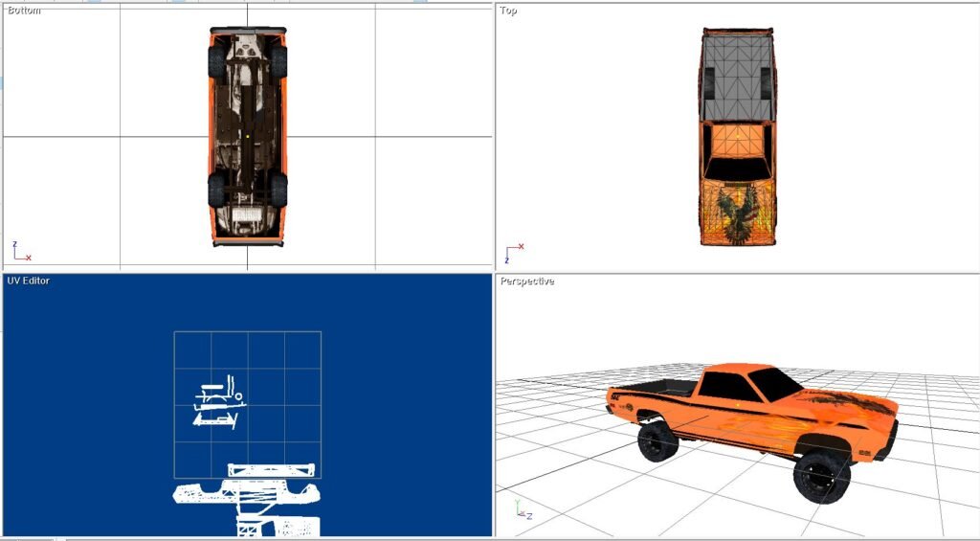Click the axis gizmo in Perspective viewport
The image size is (980, 541).
tap(522, 509)
